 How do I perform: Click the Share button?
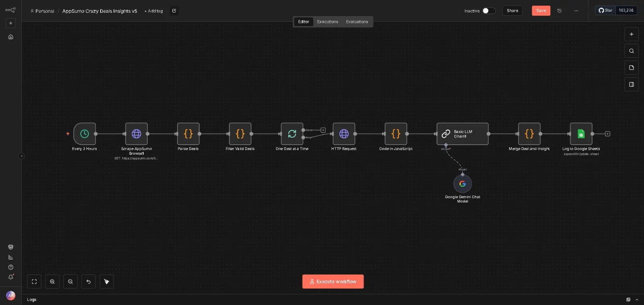512,11
